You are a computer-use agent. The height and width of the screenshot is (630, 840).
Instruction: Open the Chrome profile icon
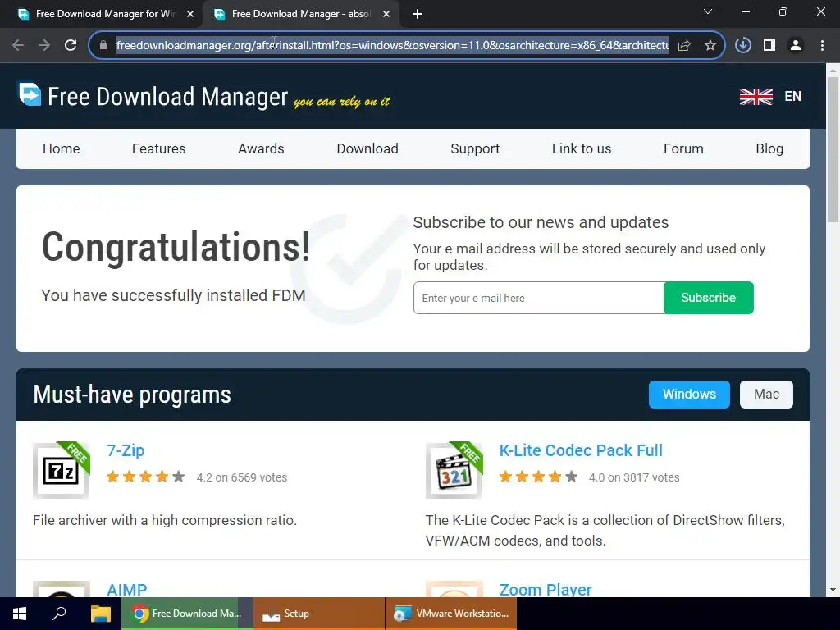(796, 46)
